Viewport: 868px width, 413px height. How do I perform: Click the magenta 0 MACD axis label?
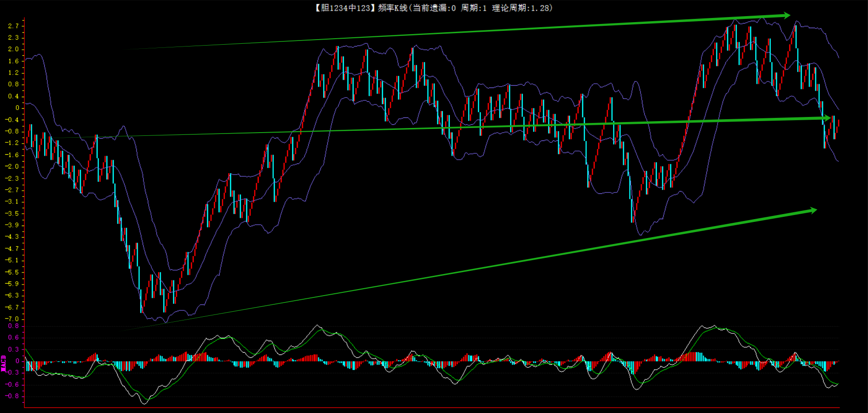click(17, 361)
